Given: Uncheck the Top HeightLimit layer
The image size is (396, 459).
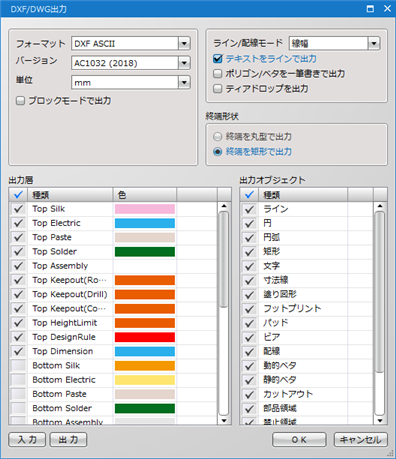Looking at the screenshot, I should click(18, 323).
